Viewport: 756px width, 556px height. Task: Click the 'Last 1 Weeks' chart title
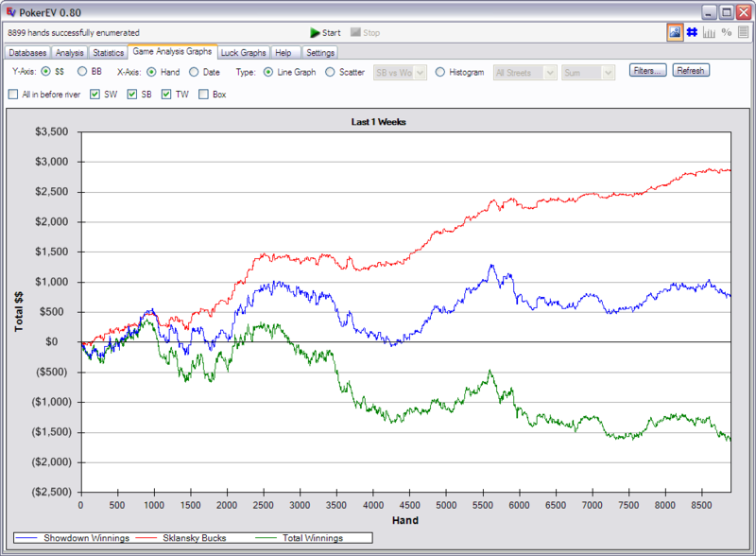pos(379,122)
